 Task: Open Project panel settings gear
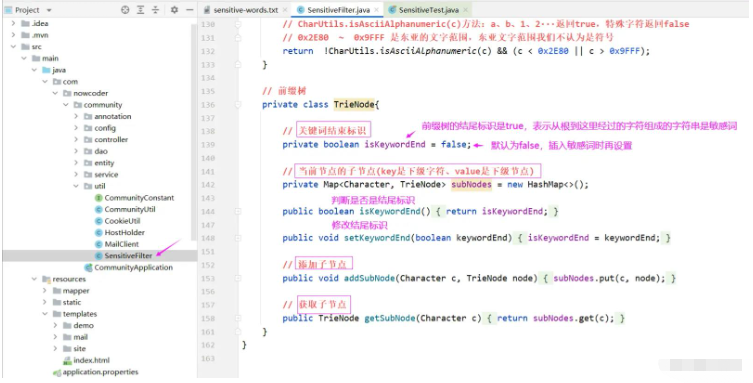tap(174, 10)
